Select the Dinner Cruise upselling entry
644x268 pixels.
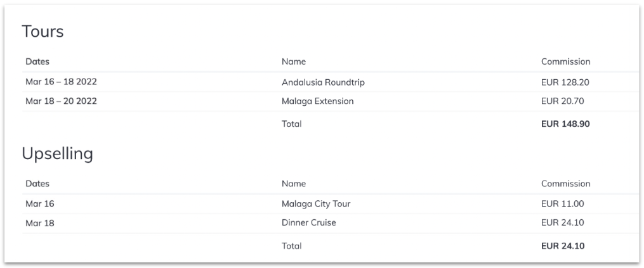click(308, 223)
